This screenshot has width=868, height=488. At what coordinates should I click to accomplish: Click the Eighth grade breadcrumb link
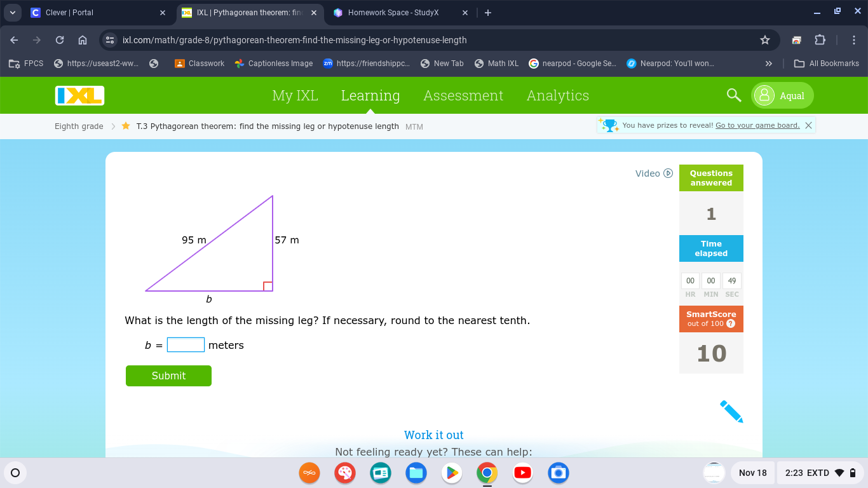pos(79,126)
